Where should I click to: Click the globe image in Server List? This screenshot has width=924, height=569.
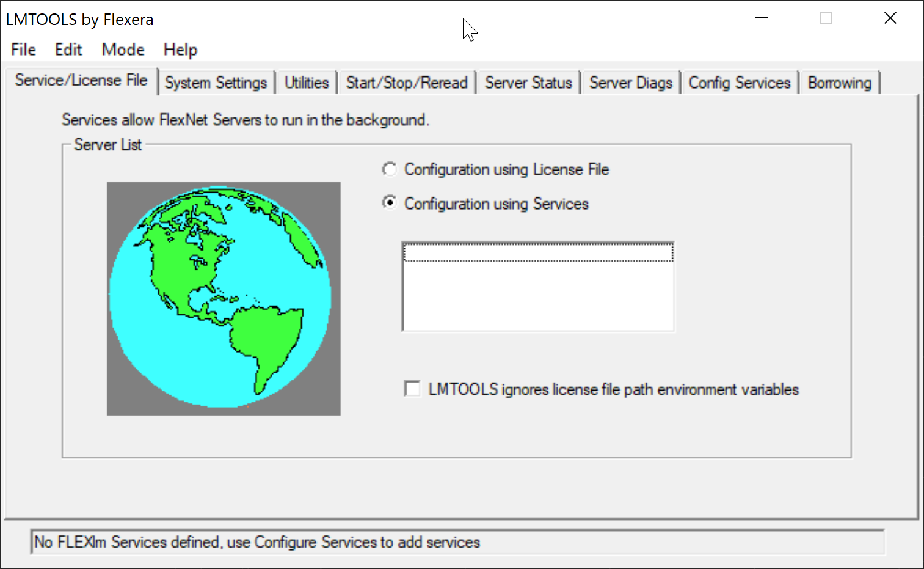(x=224, y=298)
